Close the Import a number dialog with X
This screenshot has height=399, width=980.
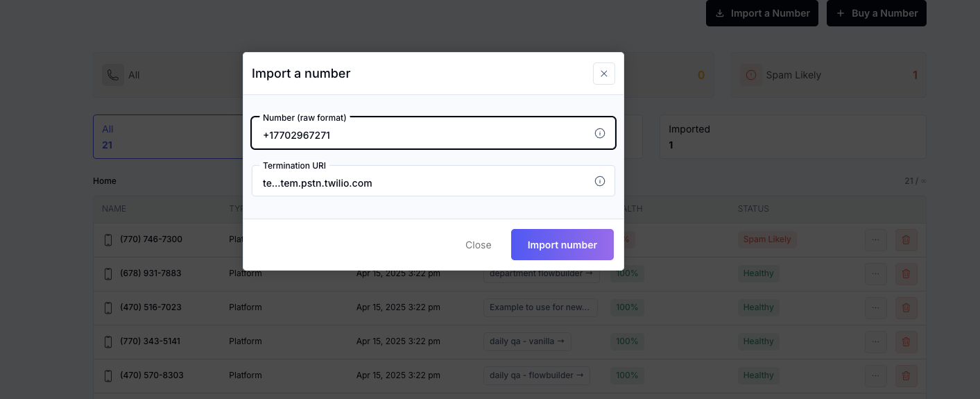(603, 74)
